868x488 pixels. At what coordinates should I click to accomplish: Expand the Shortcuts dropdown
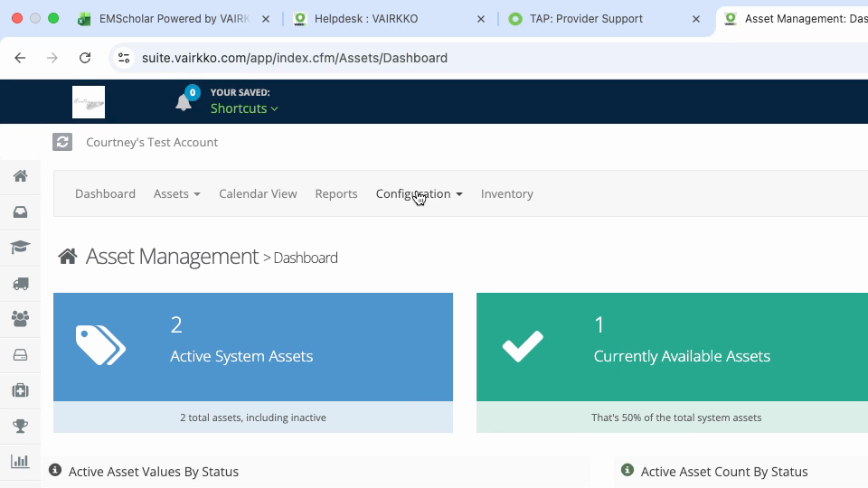(244, 108)
